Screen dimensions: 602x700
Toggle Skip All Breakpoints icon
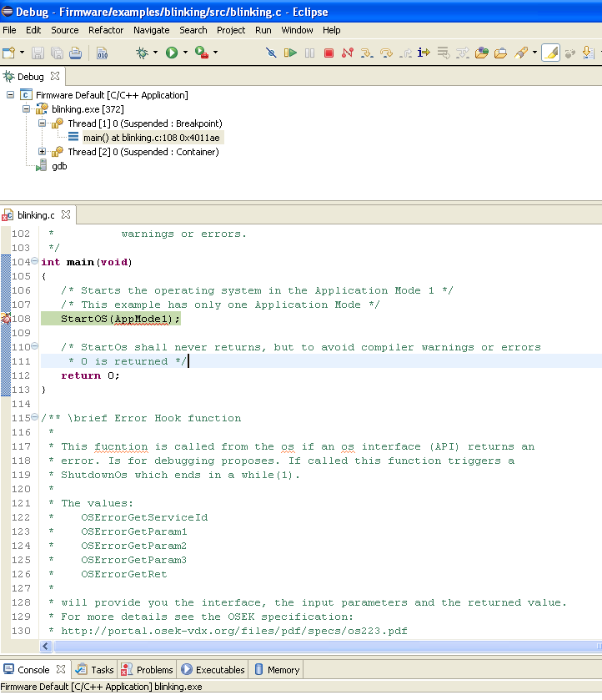[x=271, y=53]
